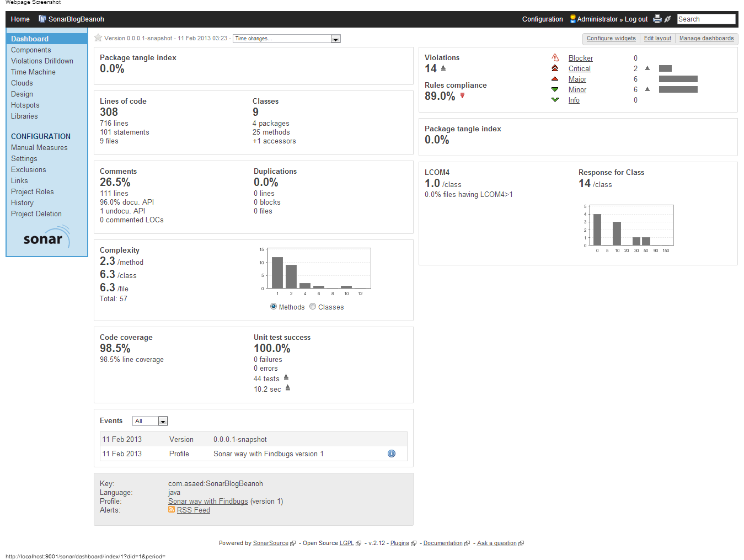Open Components in the sidebar
744x560 pixels.
tap(31, 50)
